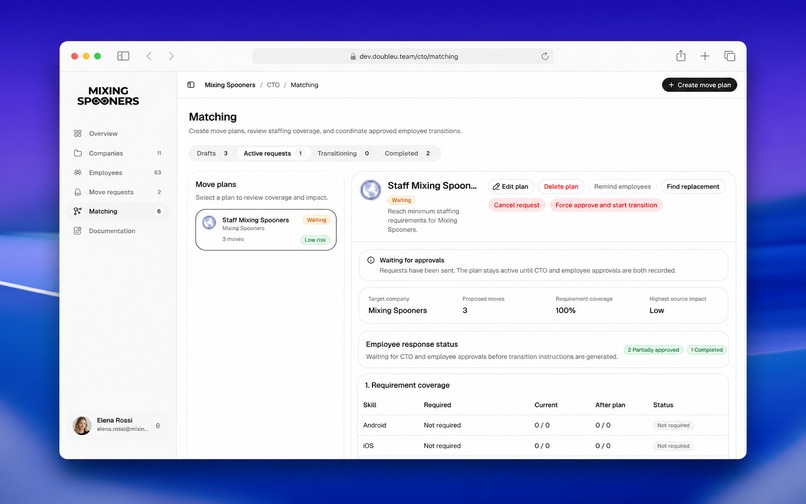The image size is (806, 504).
Task: Open Overview in the sidebar
Action: (x=118, y=134)
